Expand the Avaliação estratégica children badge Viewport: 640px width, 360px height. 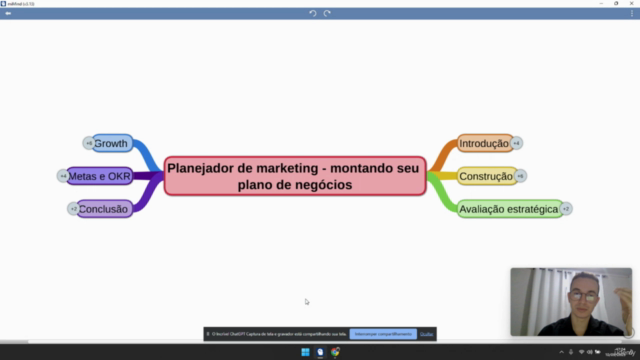pos(566,209)
